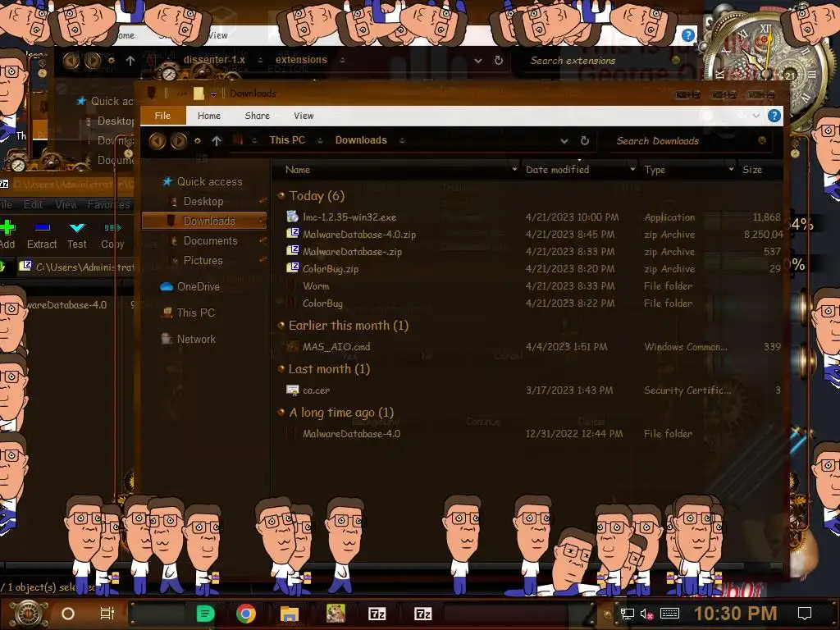
Task: Click This PC in the Downloads address breadcrumb
Action: pos(287,140)
